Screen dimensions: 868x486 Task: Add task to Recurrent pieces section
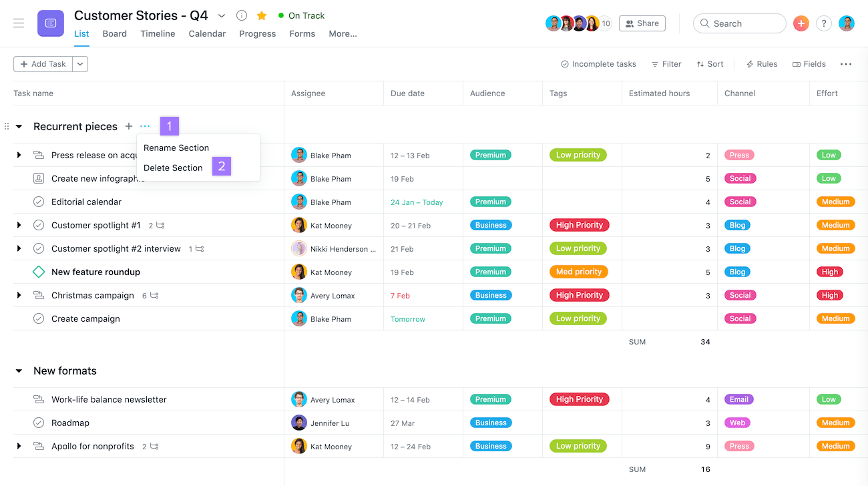(x=129, y=126)
